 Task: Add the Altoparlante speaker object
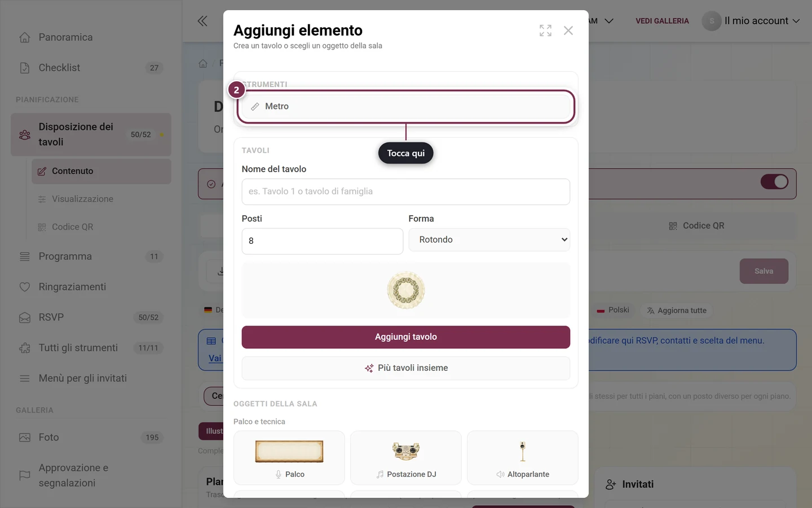pyautogui.click(x=522, y=458)
